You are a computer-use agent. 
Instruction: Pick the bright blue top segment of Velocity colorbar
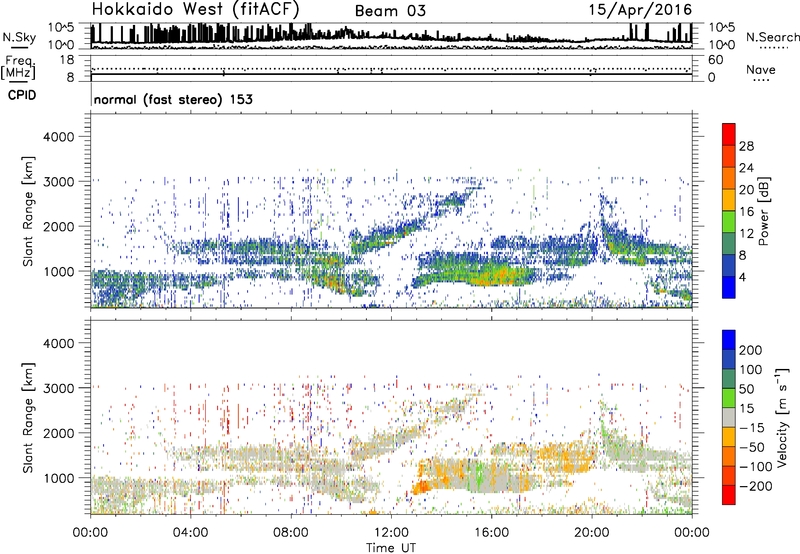(729, 340)
